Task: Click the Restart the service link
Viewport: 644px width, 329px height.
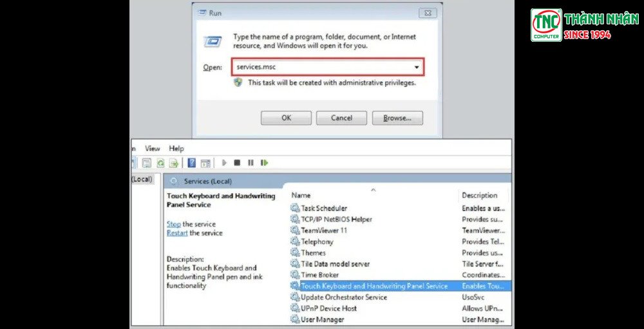Action: point(177,233)
